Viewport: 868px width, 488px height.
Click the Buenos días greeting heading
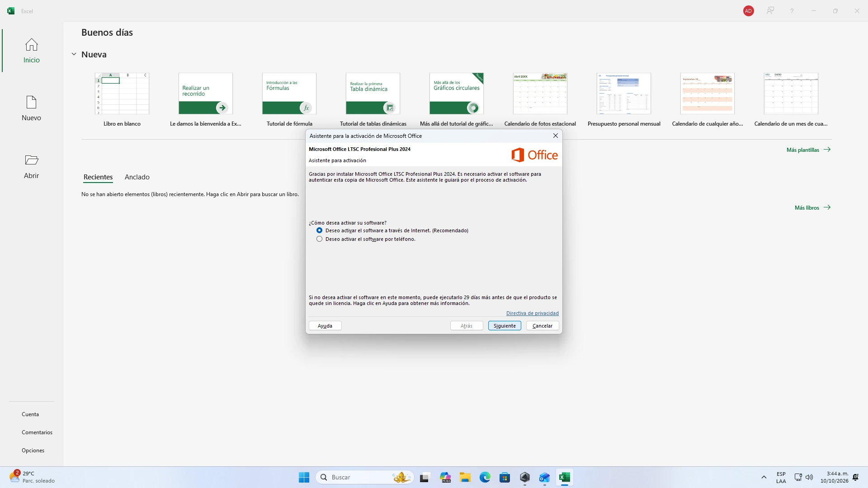point(107,33)
